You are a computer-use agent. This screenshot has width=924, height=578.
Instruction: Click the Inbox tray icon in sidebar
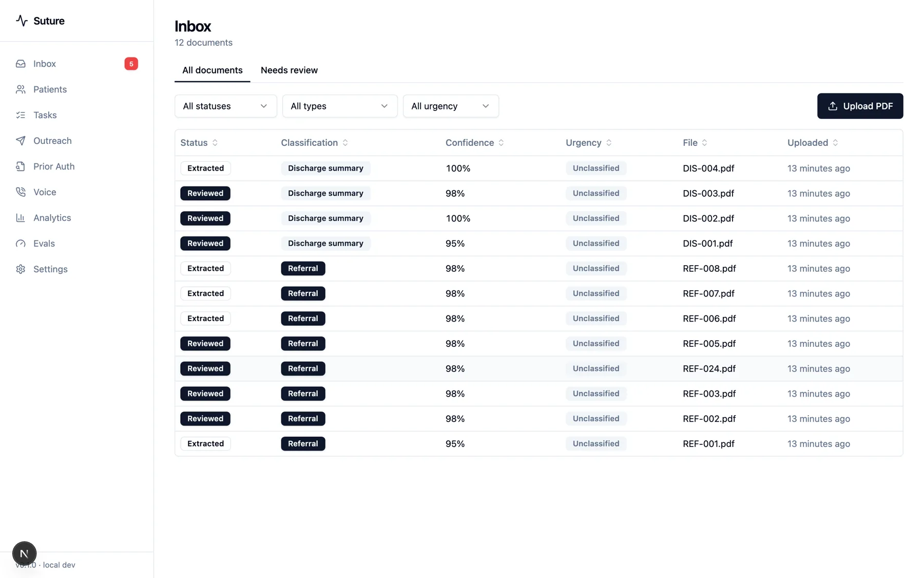click(x=21, y=64)
